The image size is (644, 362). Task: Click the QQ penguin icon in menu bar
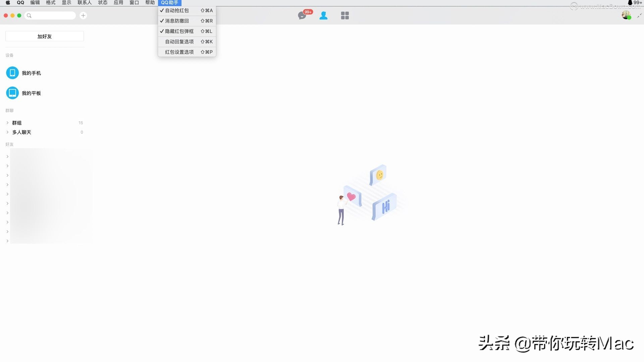[630, 2]
